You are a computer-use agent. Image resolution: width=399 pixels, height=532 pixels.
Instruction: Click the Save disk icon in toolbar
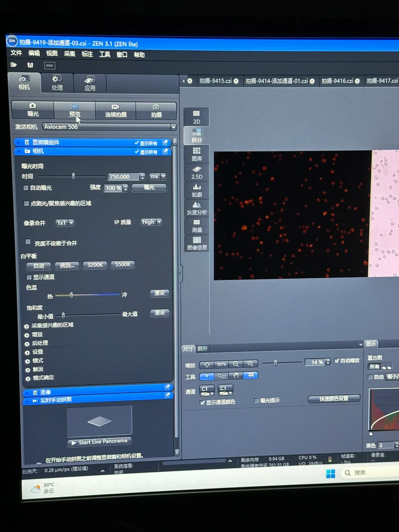[30, 65]
